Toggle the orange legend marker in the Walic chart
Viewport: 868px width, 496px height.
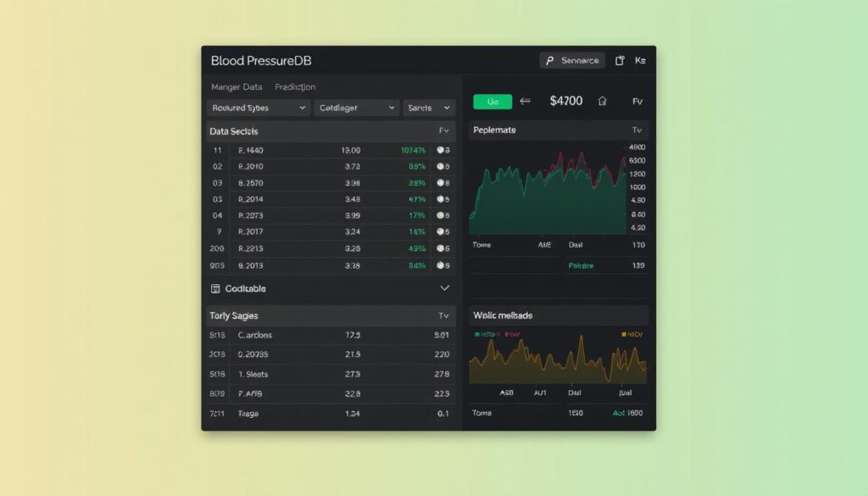[x=626, y=334]
